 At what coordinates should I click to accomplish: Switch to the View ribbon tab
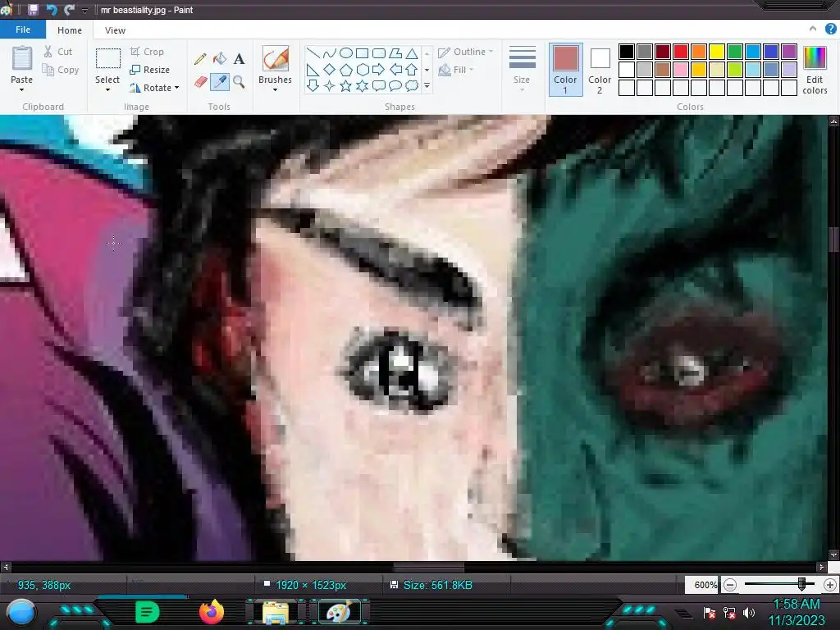click(115, 30)
